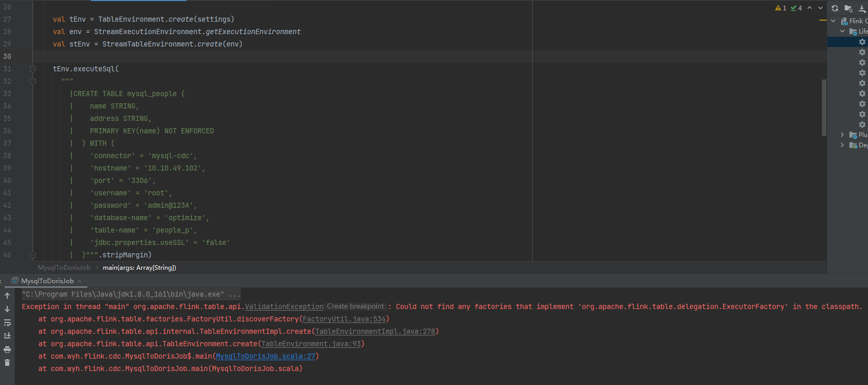Expand the Dependencies node in Maven tree
The width and height of the screenshot is (868, 385).
(x=843, y=145)
